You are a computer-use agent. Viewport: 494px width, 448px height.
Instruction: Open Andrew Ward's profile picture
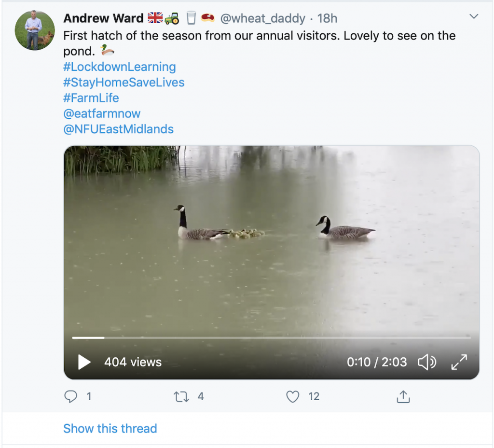click(x=35, y=30)
